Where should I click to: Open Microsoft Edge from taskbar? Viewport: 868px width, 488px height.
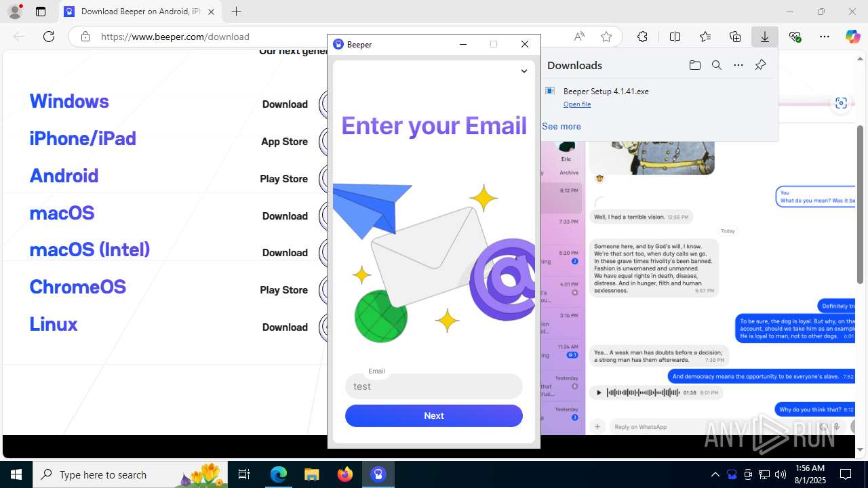coord(279,474)
